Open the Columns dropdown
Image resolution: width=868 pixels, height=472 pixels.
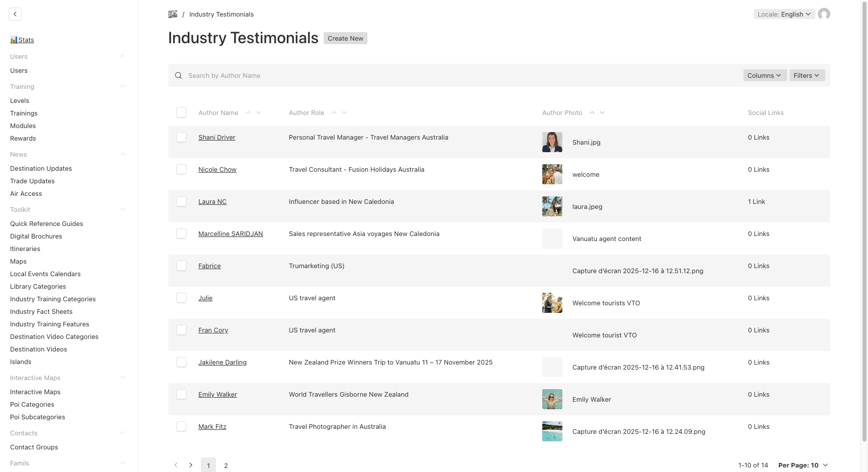pyautogui.click(x=765, y=75)
